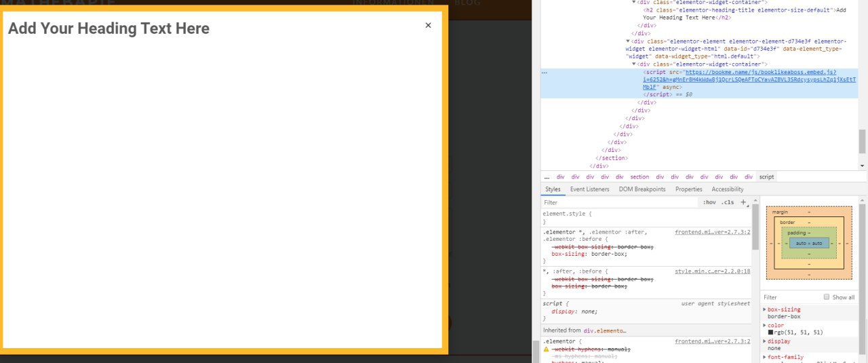Close the popup with the X icon
Image resolution: width=868 pixels, height=363 pixels.
[428, 25]
